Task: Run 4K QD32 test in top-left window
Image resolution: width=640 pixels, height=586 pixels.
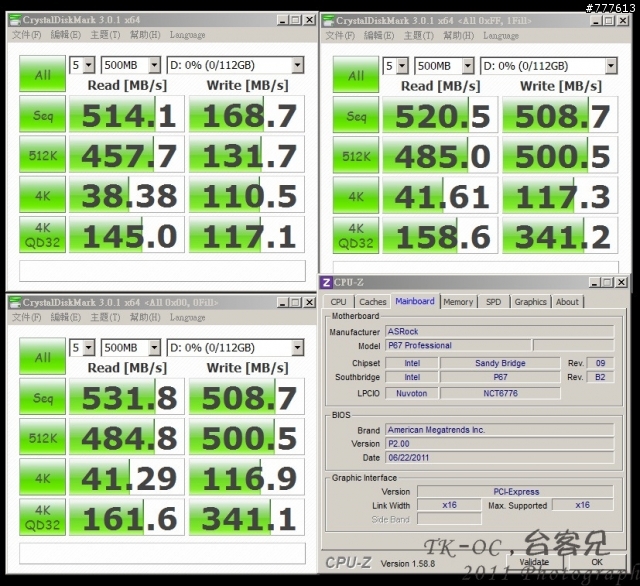Action: (x=42, y=235)
